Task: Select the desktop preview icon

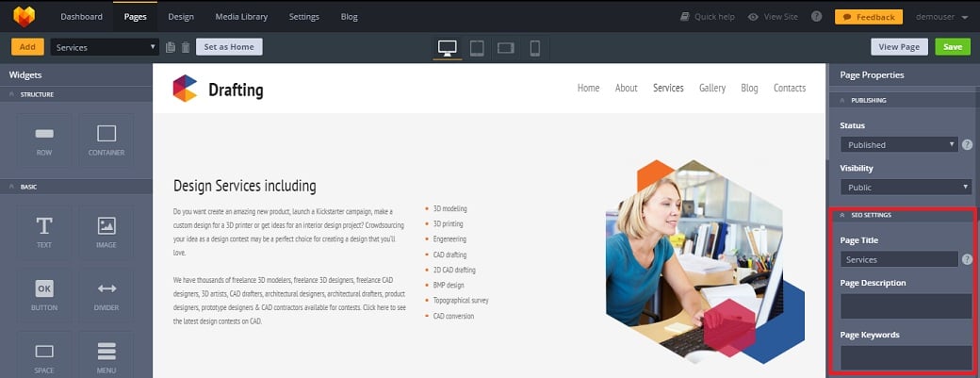Action: click(448, 47)
